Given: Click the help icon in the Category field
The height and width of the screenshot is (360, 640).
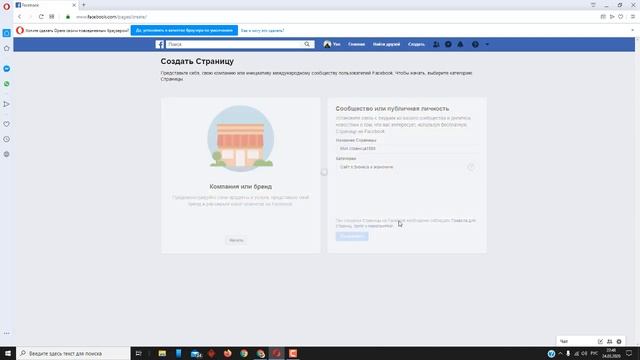Looking at the screenshot, I should (x=471, y=167).
